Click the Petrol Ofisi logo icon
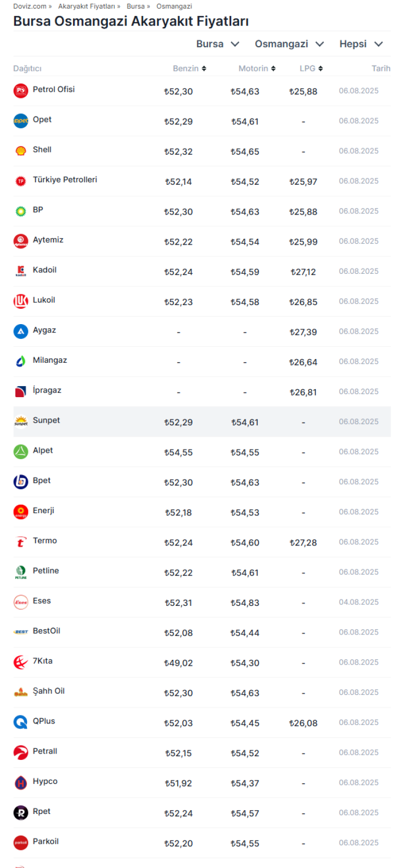Screen dimensions: 397x868 click(x=21, y=91)
